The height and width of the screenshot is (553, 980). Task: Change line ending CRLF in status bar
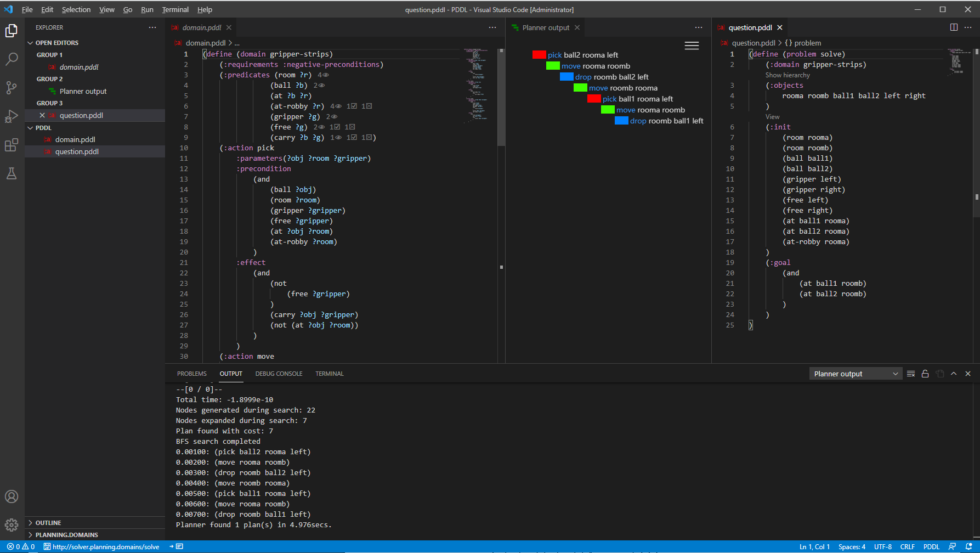tap(908, 547)
